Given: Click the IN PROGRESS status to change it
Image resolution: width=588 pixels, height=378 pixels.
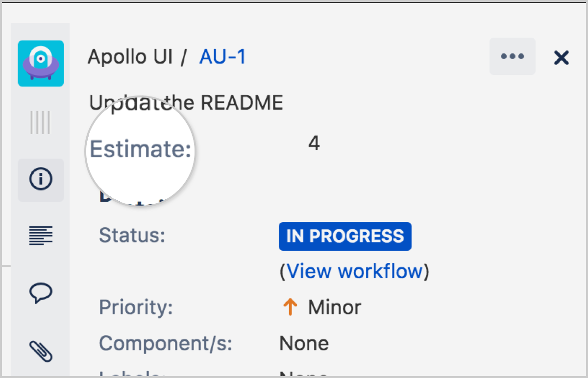Looking at the screenshot, I should pos(345,236).
